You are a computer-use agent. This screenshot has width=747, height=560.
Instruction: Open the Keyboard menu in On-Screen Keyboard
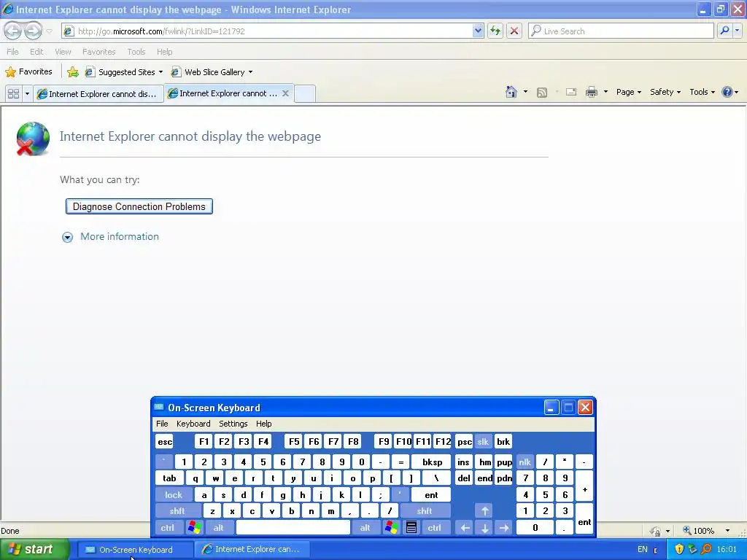(193, 424)
